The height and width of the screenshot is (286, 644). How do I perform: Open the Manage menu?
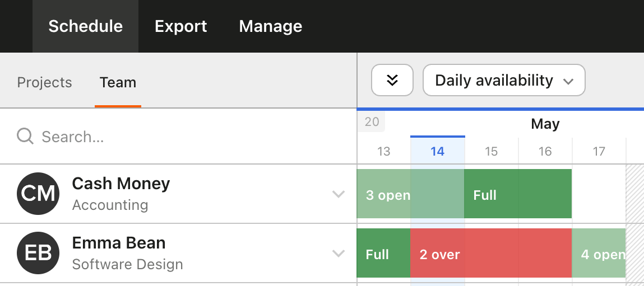pyautogui.click(x=270, y=26)
